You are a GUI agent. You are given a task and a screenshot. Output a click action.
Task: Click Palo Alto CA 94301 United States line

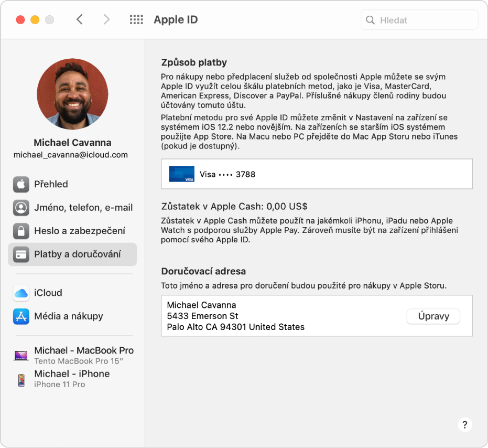tap(235, 327)
